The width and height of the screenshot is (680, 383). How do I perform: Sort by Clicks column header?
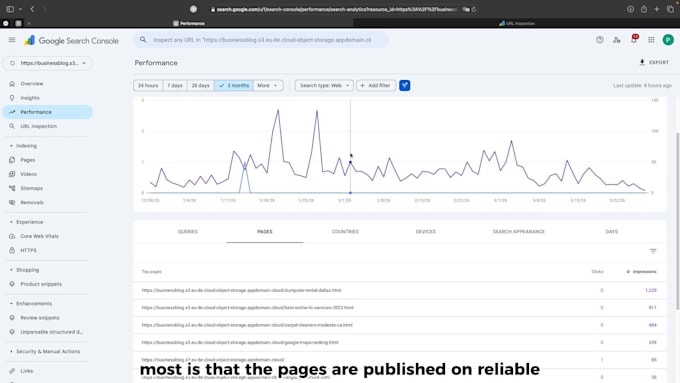[597, 272]
